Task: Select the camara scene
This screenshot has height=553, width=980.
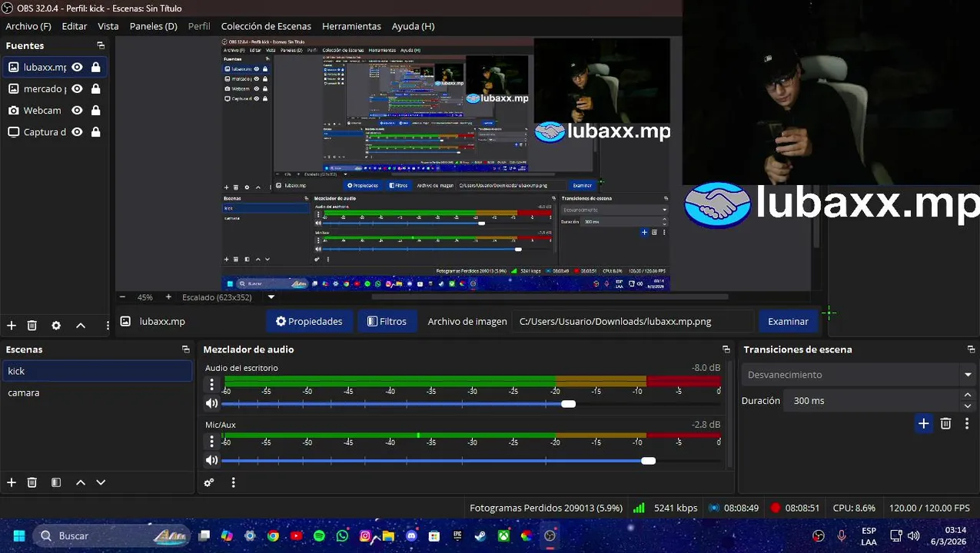Action: [x=97, y=392]
